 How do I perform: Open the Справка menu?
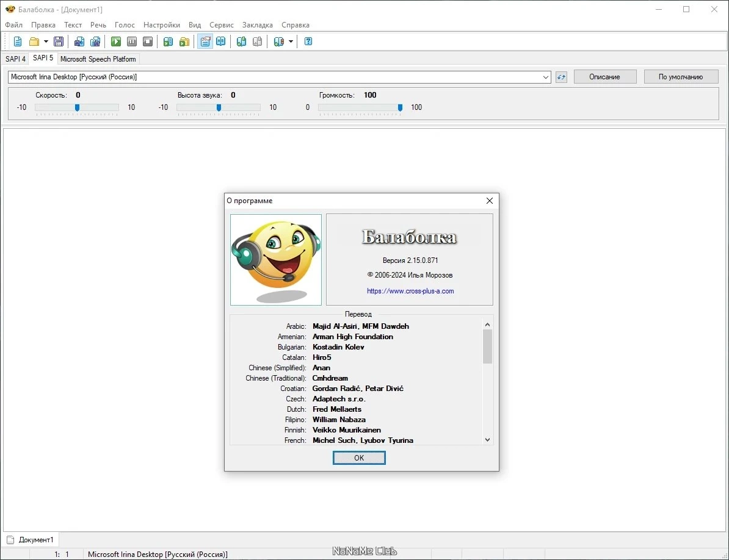(x=296, y=25)
